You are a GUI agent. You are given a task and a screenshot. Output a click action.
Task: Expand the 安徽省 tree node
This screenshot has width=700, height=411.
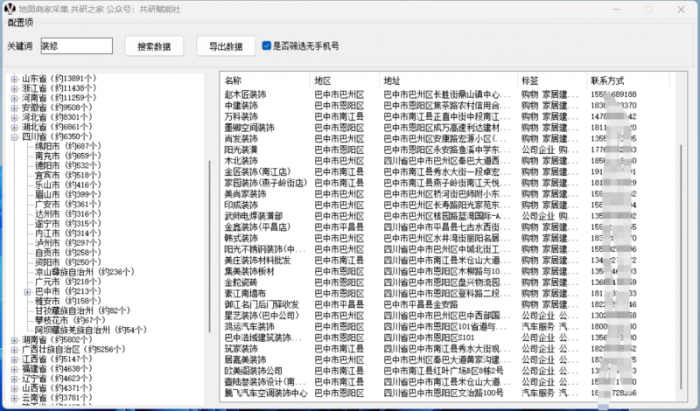coord(14,108)
